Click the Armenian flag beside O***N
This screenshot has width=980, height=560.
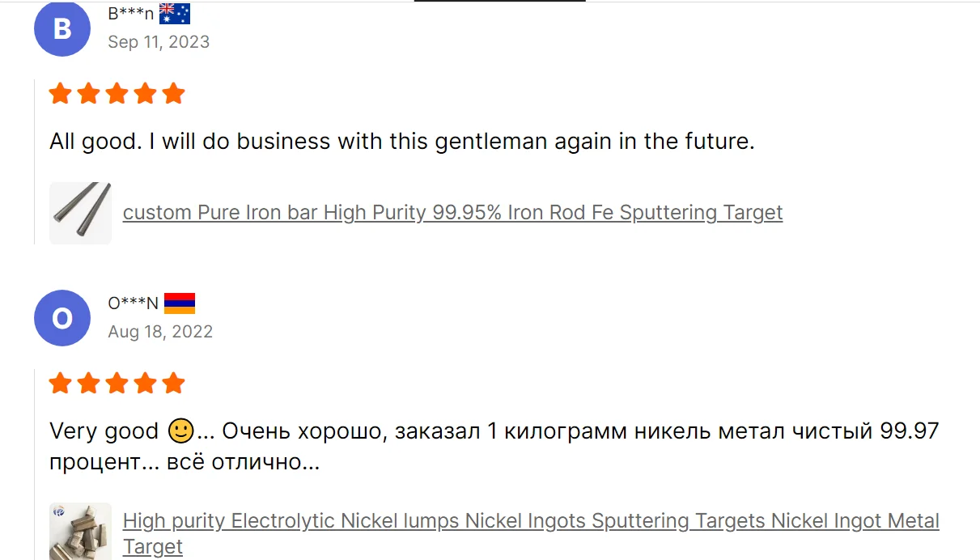coord(180,303)
